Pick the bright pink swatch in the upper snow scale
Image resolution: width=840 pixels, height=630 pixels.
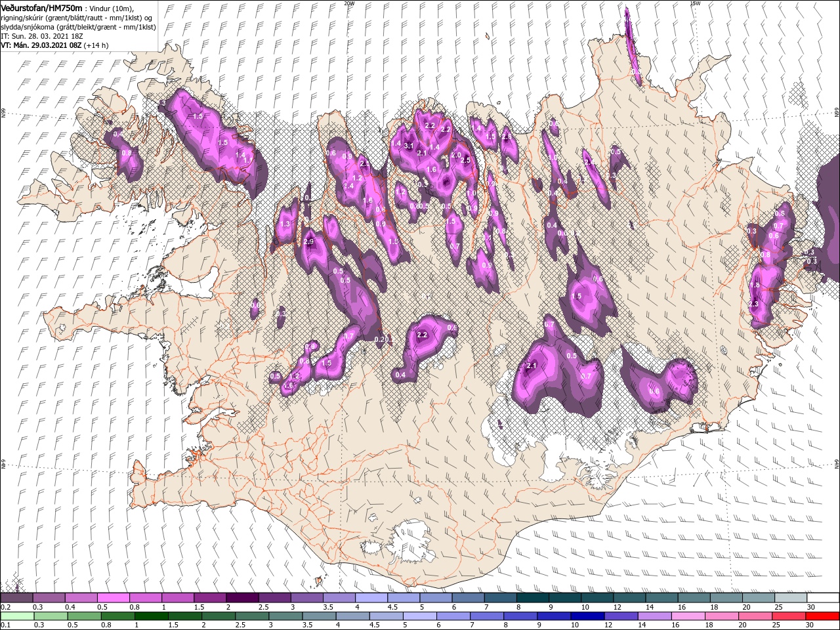pos(113,597)
